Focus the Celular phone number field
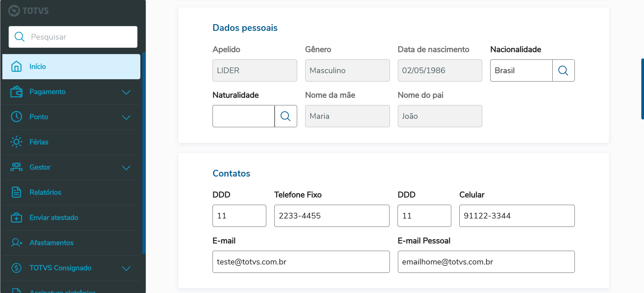The height and width of the screenshot is (293, 644). pos(517,216)
